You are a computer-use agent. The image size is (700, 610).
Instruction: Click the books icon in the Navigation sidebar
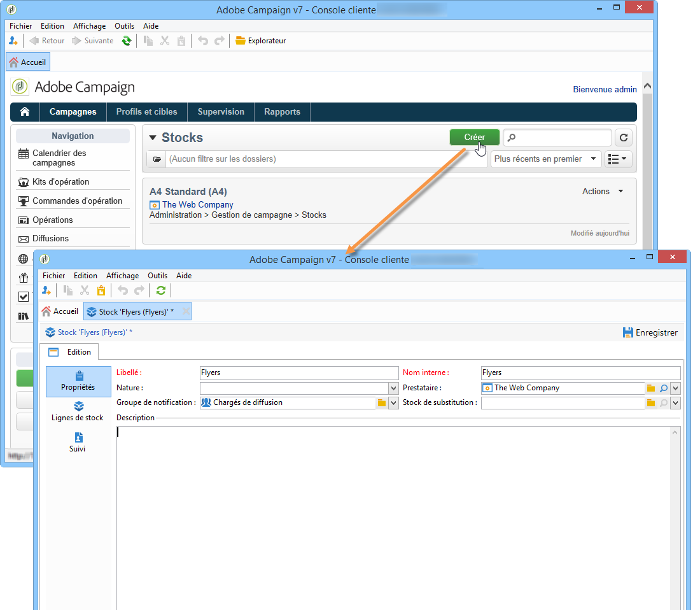click(x=23, y=316)
